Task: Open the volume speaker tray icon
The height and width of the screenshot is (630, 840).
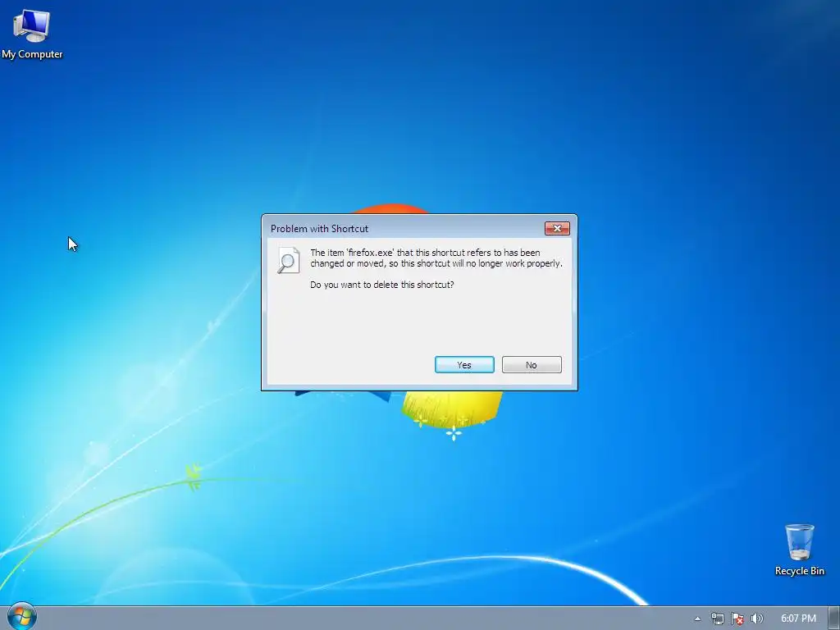Action: (756, 619)
